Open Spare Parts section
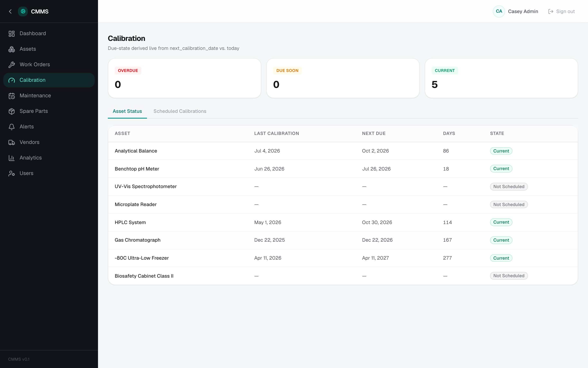Viewport: 588px width, 368px height. (49, 111)
